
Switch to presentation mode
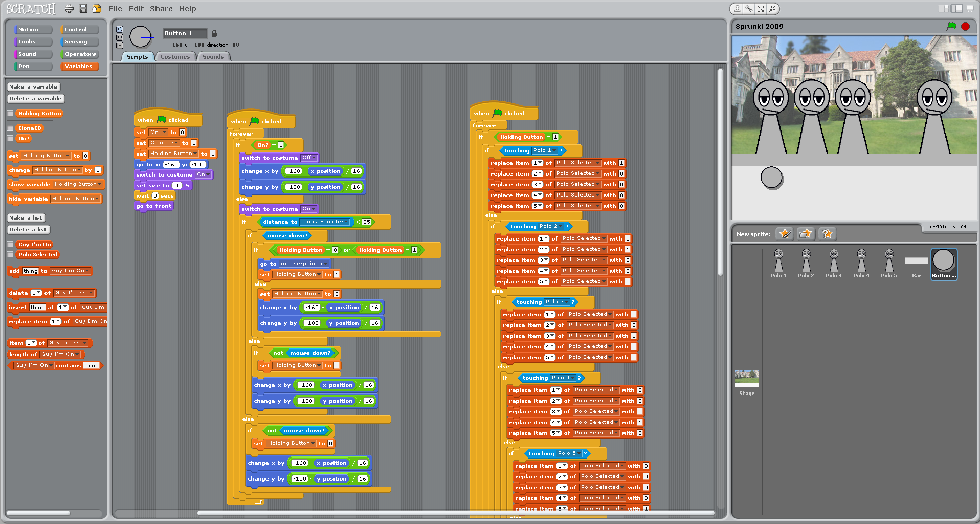(969, 8)
